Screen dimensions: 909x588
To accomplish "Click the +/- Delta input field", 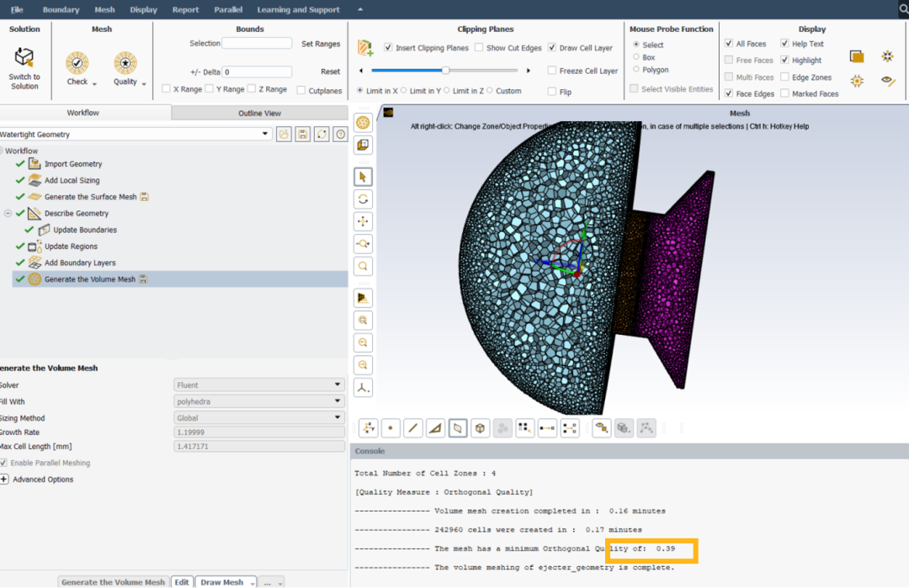I will coord(257,72).
